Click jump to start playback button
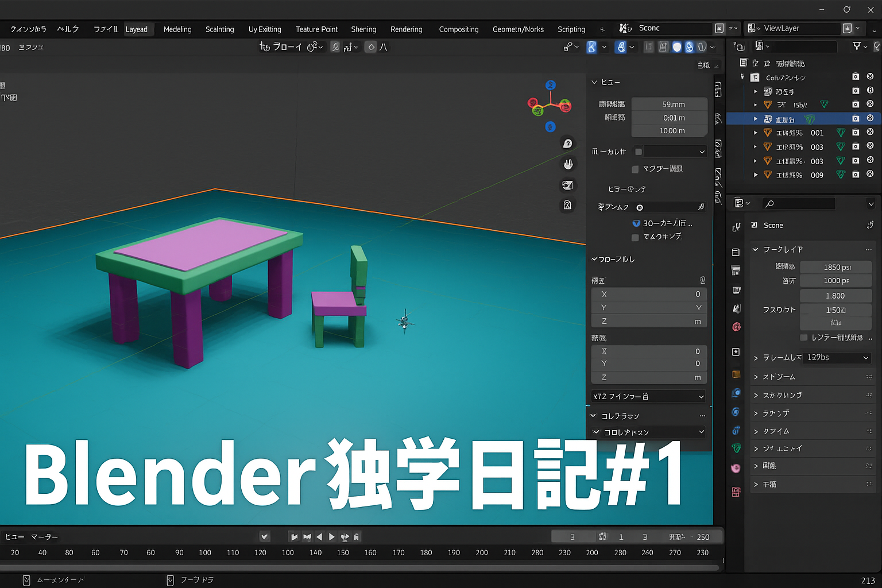This screenshot has width=882, height=588. point(294,537)
